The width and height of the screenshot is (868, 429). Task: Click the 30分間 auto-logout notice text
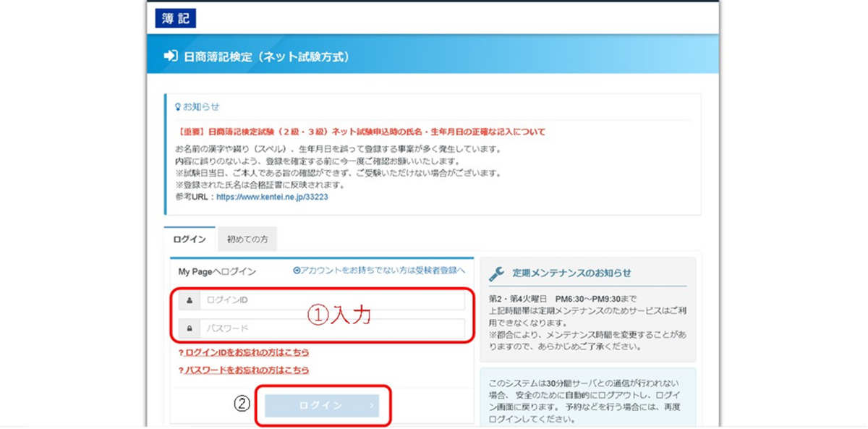(x=587, y=400)
